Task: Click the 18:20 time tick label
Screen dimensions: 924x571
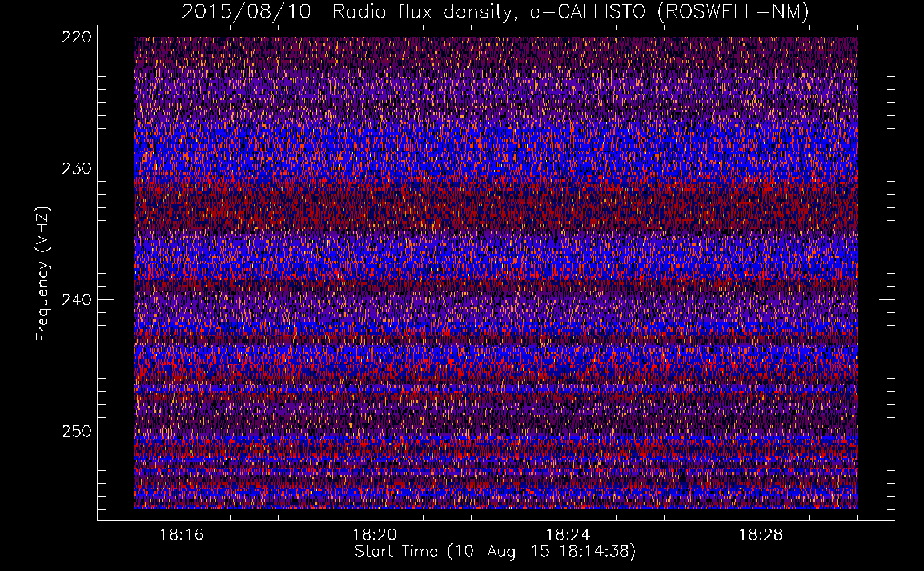Action: click(375, 535)
